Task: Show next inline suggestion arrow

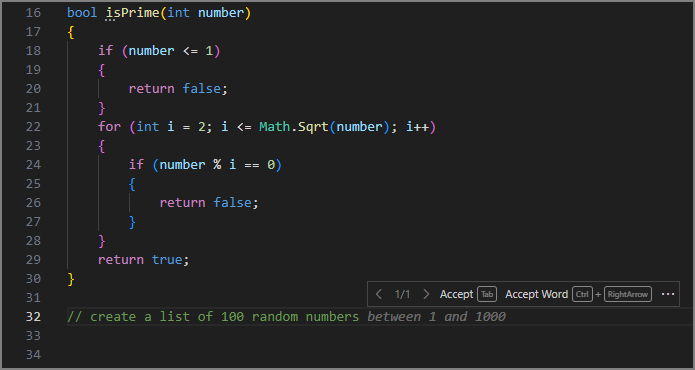Action: [426, 294]
